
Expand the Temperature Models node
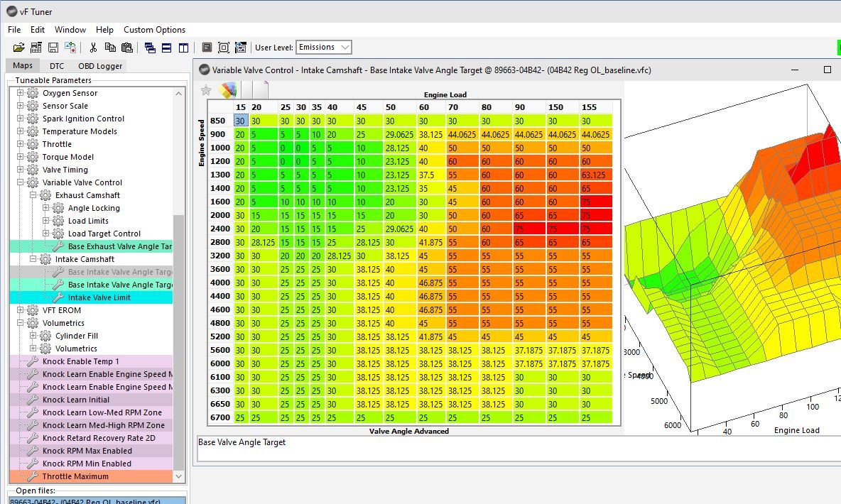click(21, 131)
